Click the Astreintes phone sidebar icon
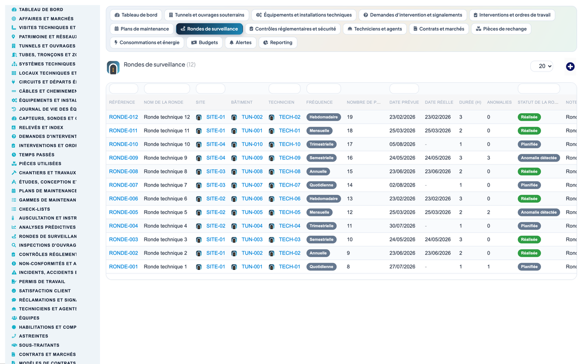The width and height of the screenshot is (588, 364). 14,336
